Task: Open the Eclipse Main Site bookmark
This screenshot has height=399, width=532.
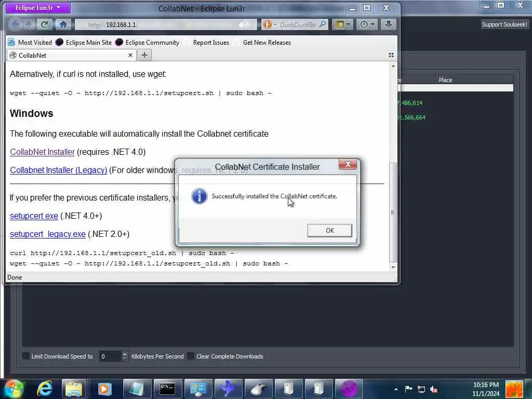Action: [x=84, y=43]
